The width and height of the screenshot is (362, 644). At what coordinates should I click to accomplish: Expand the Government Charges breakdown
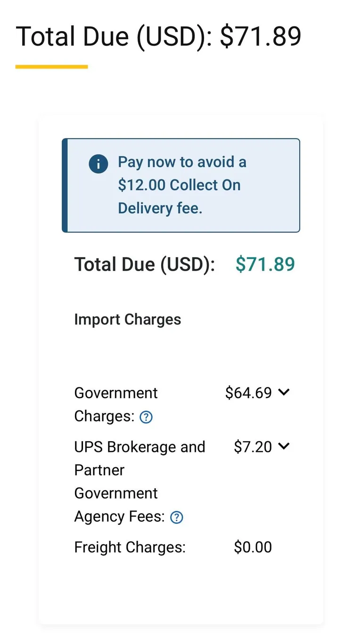point(284,392)
